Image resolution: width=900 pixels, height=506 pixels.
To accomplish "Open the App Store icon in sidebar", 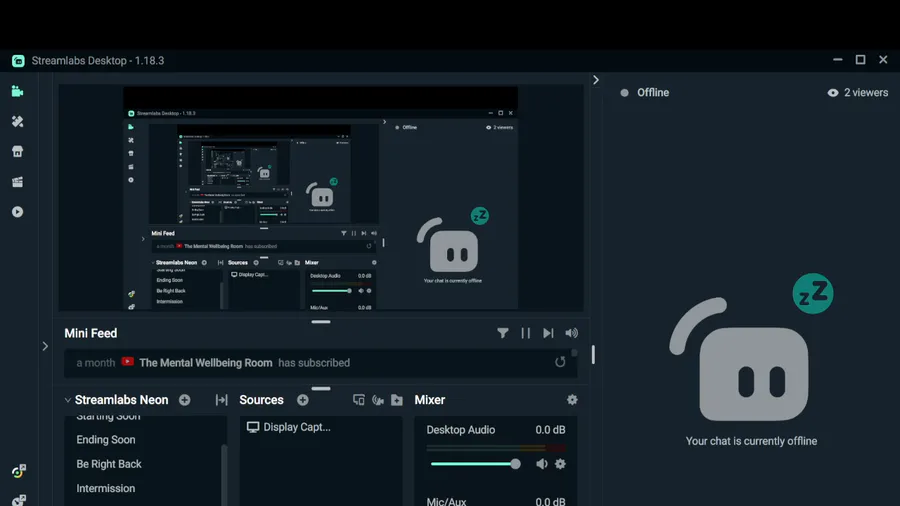I will [x=17, y=151].
